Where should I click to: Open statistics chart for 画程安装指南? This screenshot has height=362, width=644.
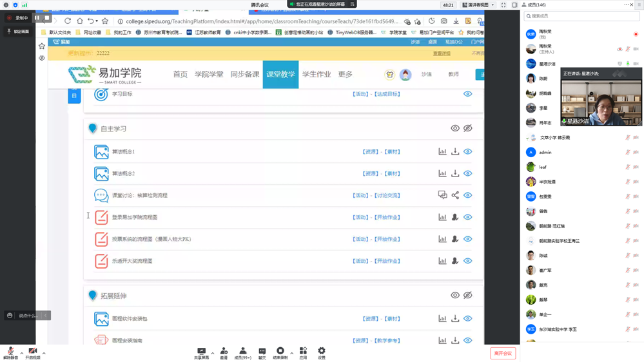442,340
